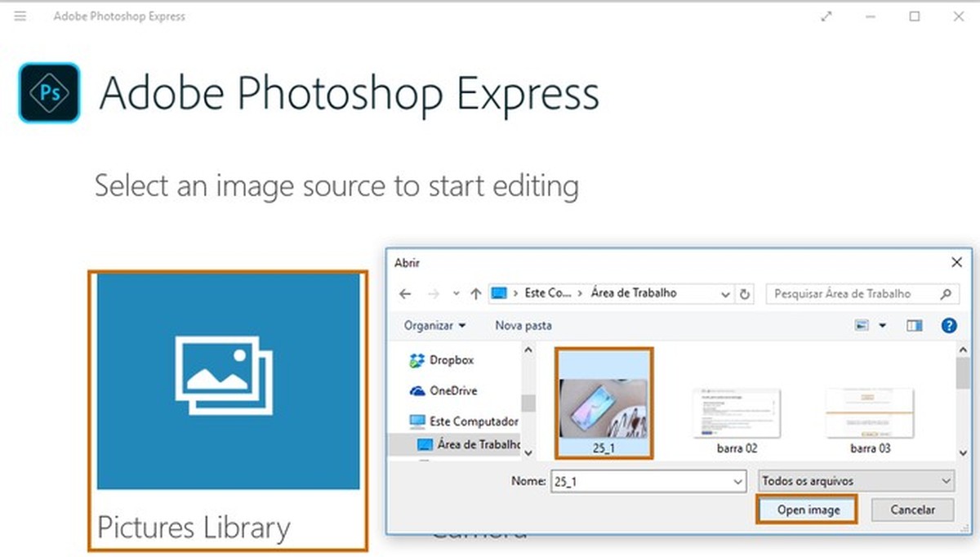Open the Organizar dropdown
Viewport: 980px width, 557px height.
pos(434,325)
